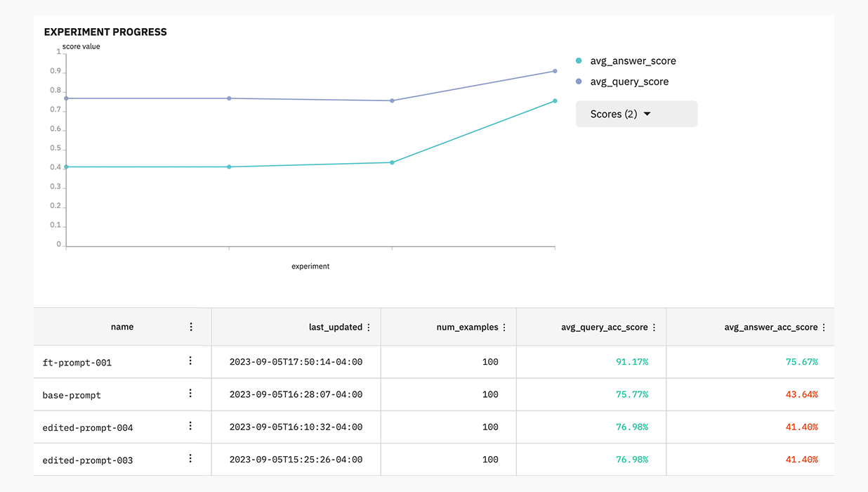Click the last avg_answer_score data point
Viewport: 868px width, 492px height.
pos(555,101)
